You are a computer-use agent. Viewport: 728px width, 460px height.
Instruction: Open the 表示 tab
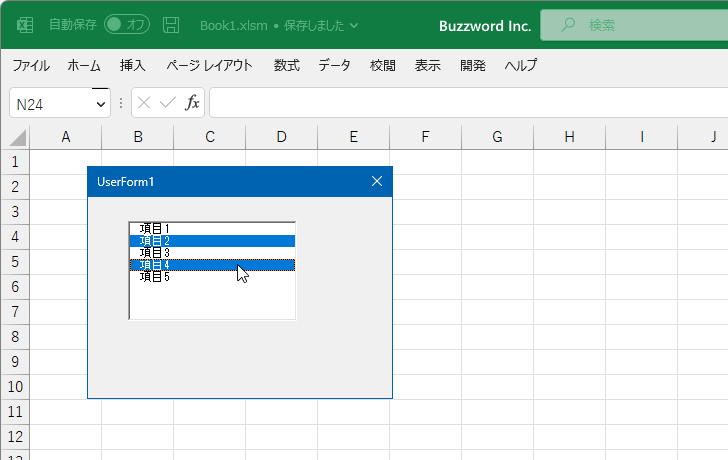(428, 65)
